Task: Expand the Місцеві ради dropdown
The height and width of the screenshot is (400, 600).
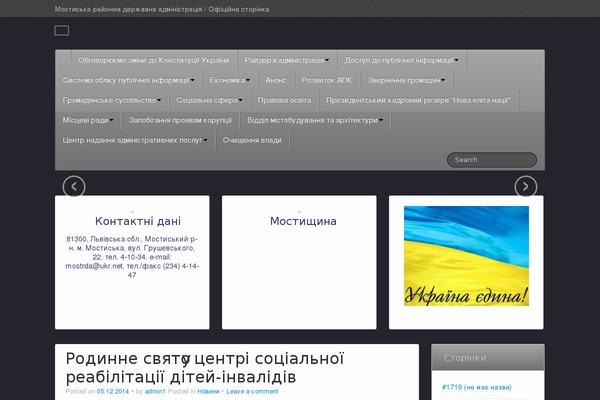Action: 88,120
